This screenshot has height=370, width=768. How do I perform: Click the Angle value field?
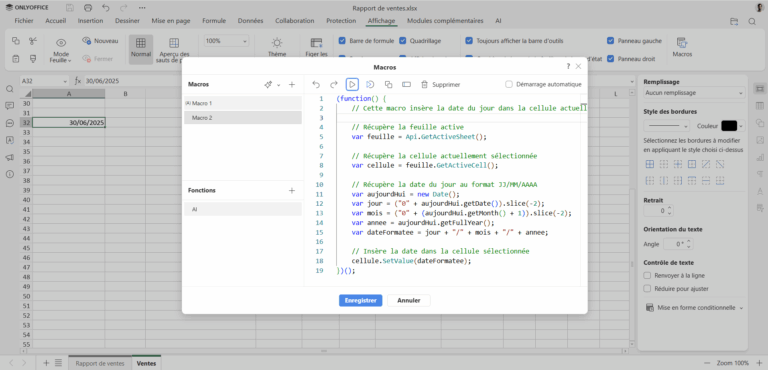(x=678, y=244)
